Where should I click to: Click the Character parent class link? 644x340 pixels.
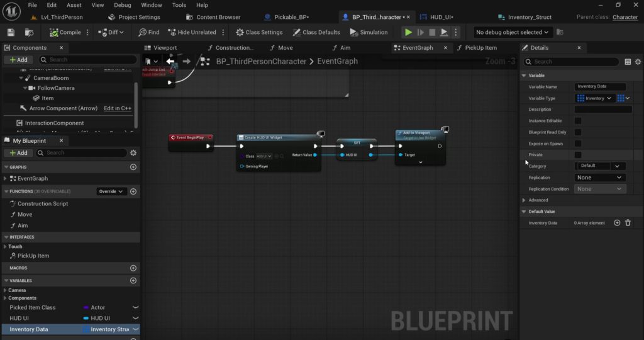625,17
